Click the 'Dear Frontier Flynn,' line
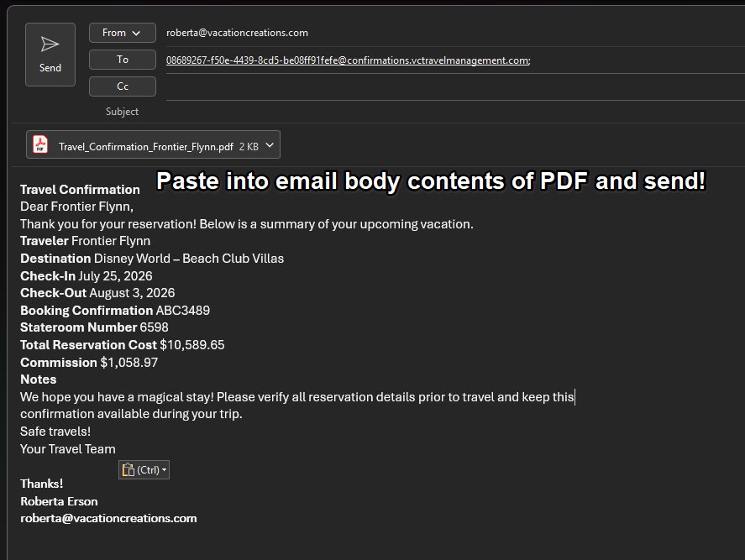 tap(76, 207)
